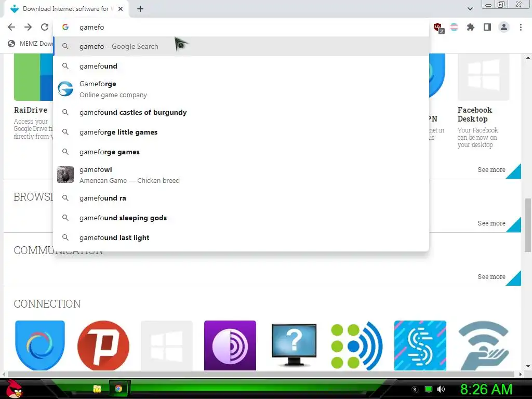
Task: Click the horizontal page scrollbar
Action: [261, 374]
